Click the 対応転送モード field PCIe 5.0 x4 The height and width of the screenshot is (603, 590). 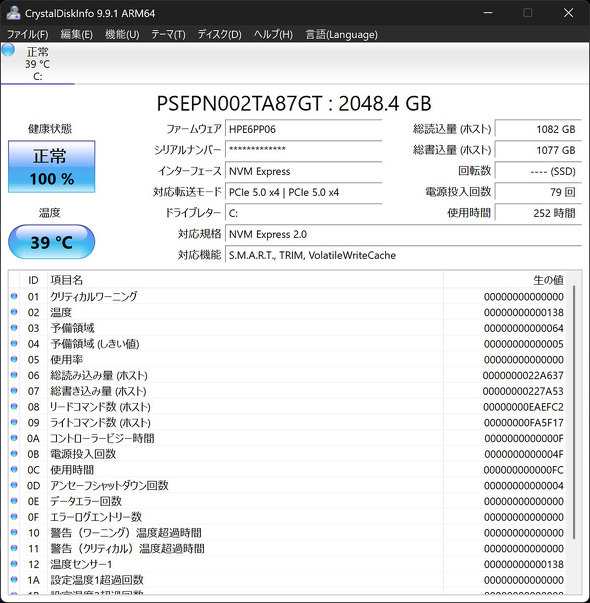[x=303, y=192]
